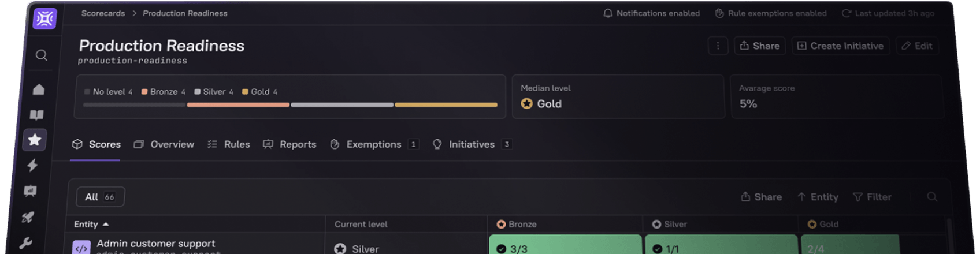Open the wrench tools sidebar icon
The width and height of the screenshot is (980, 254).
coord(25,243)
